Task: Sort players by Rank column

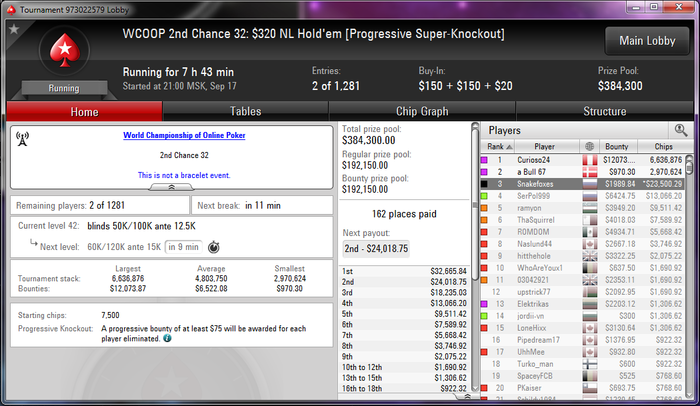Action: tap(497, 146)
